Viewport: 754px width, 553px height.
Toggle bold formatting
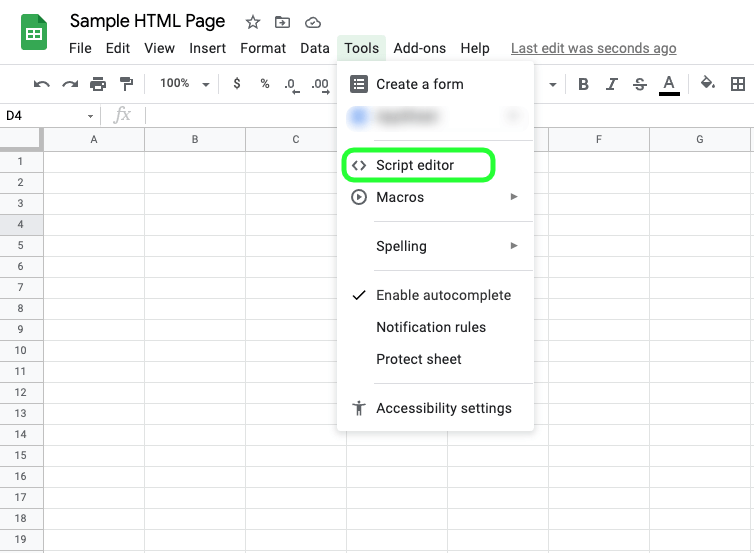tap(583, 84)
